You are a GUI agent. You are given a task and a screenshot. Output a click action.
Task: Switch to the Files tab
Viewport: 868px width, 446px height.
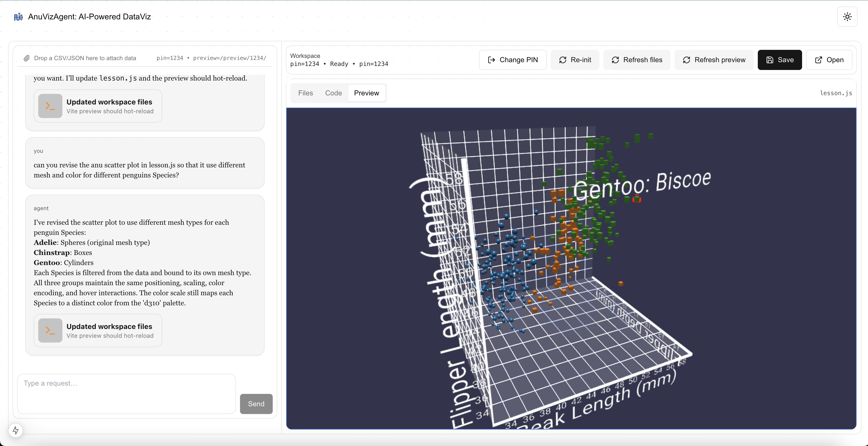point(305,93)
